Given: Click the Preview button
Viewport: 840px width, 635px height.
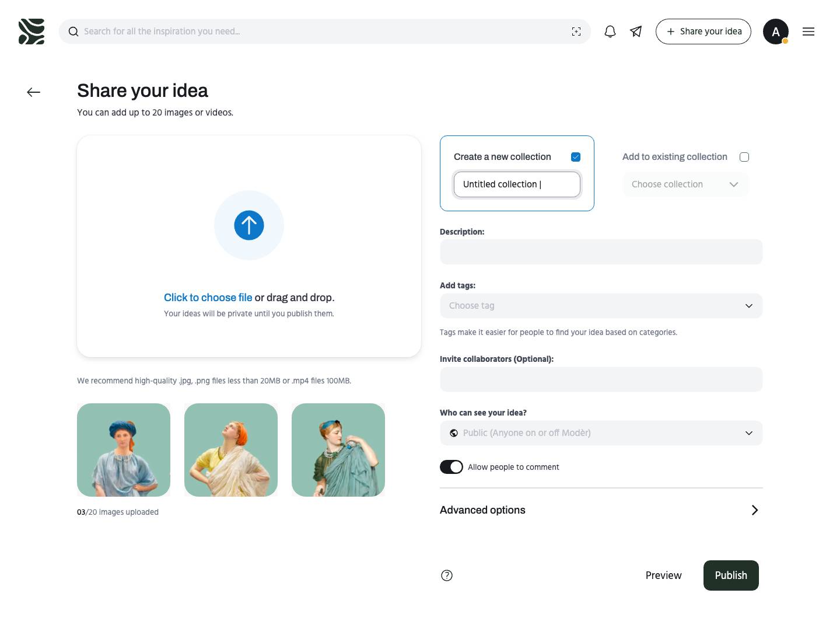Looking at the screenshot, I should coord(663,575).
